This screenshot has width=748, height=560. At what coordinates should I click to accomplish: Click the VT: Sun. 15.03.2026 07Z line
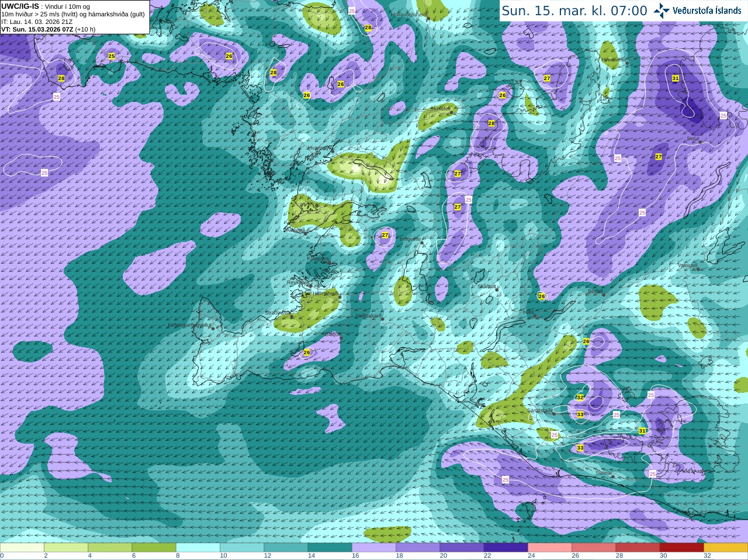[x=48, y=29]
